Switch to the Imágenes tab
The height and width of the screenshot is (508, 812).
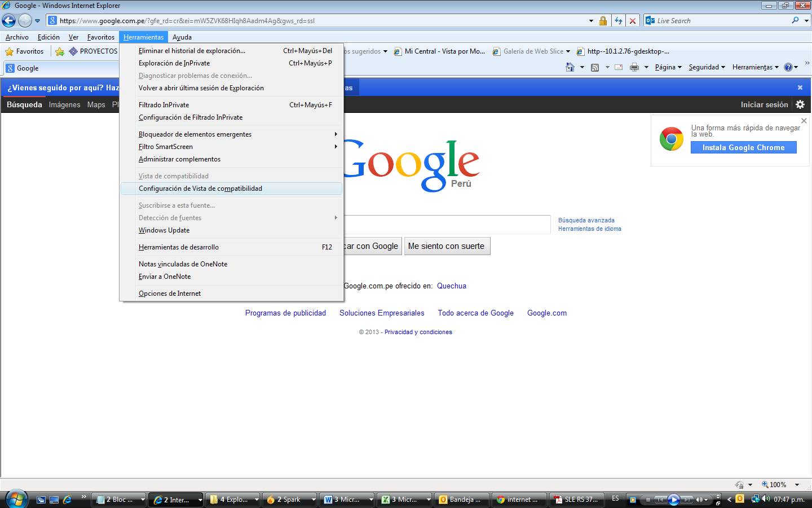tap(64, 104)
